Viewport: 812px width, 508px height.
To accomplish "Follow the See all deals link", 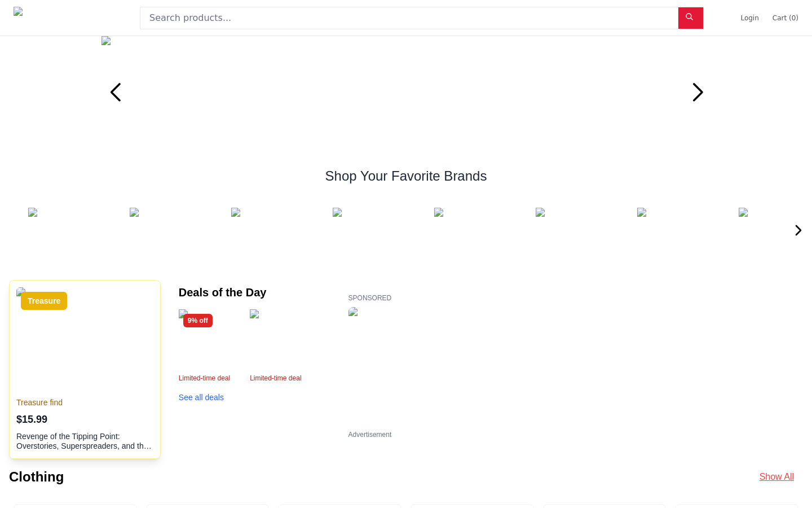I will [x=201, y=397].
